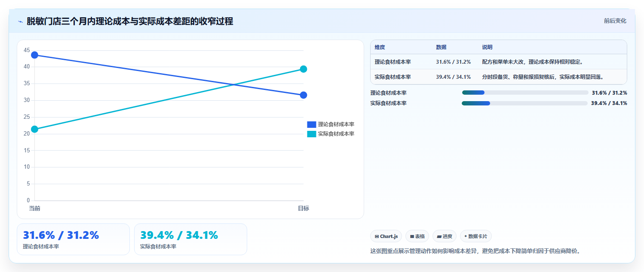Click the x-axis label 当前
Screen dimensions: 644x272
tap(35, 208)
